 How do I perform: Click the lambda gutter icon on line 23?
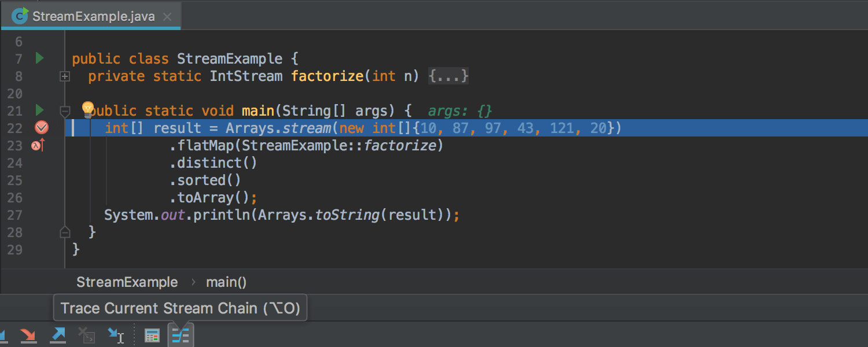pyautogui.click(x=38, y=146)
